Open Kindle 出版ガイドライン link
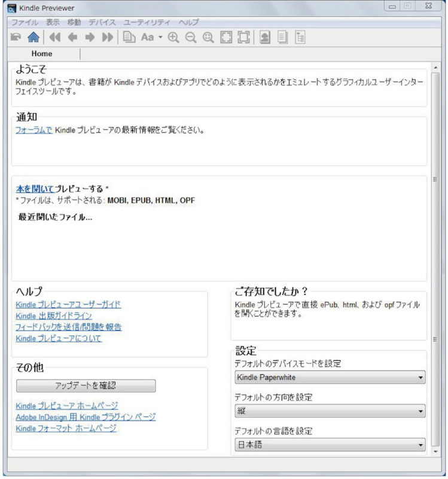This screenshot has width=448, height=479. pos(54,316)
